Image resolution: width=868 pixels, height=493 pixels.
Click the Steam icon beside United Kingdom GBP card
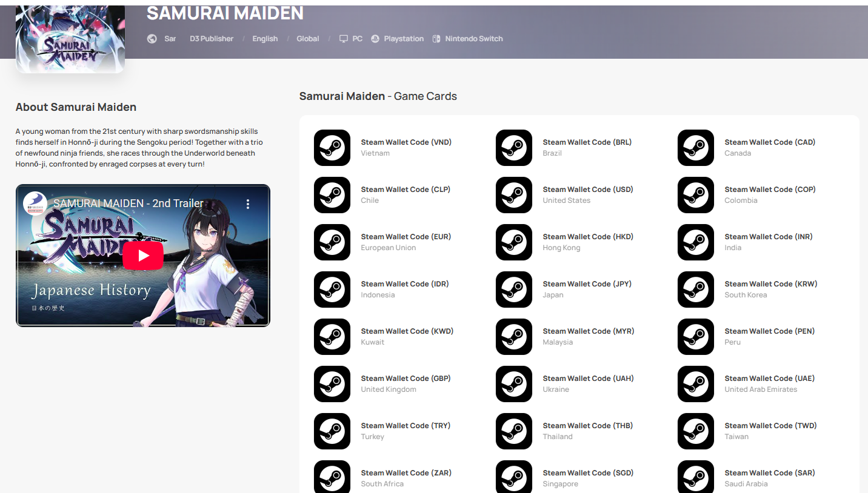click(x=332, y=384)
